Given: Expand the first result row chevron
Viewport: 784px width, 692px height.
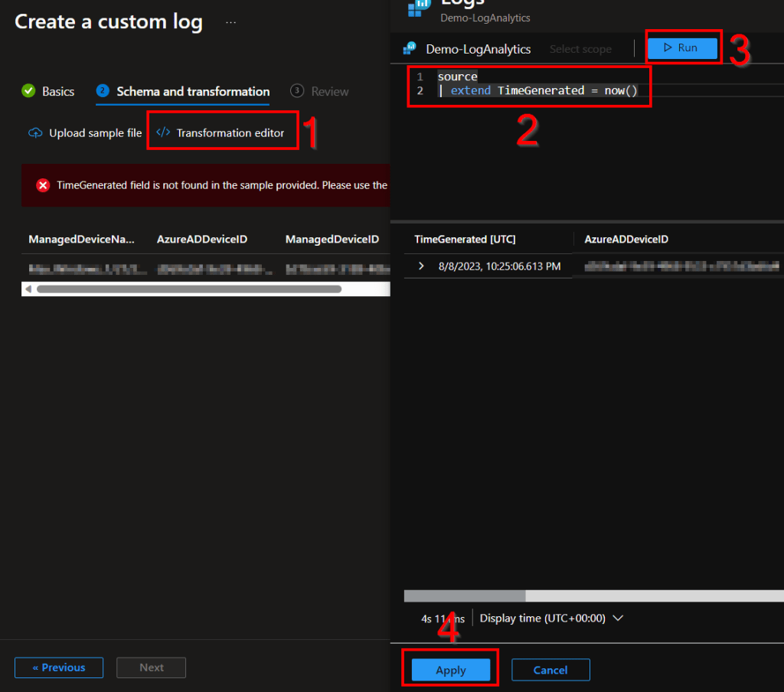Looking at the screenshot, I should [421, 266].
